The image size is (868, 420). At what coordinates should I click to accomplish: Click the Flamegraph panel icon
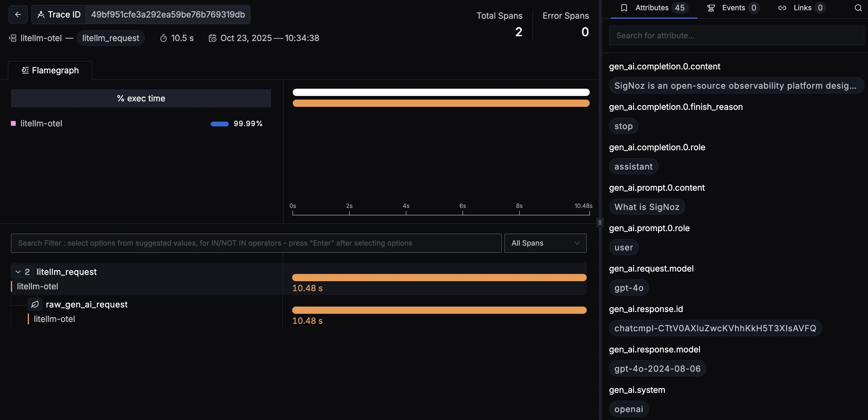pos(25,70)
